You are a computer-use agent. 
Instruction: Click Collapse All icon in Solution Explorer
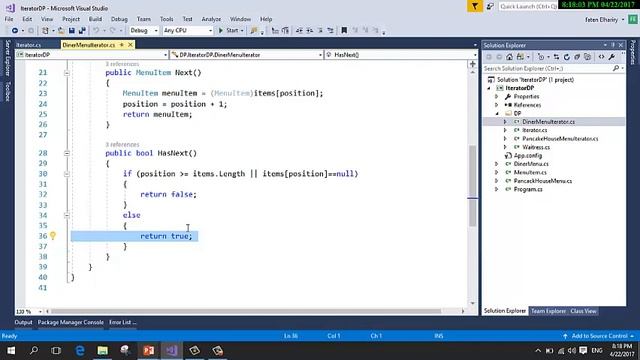[x=577, y=57]
